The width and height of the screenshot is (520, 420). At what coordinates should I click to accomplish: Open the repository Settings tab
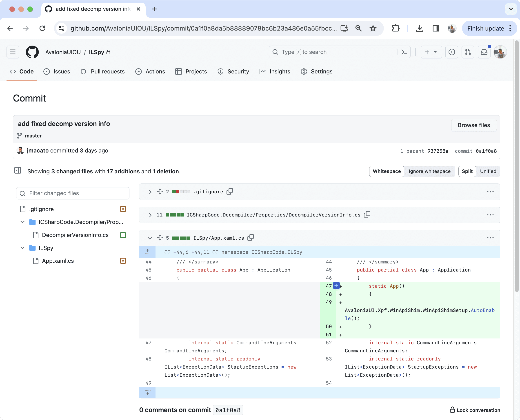(317, 72)
